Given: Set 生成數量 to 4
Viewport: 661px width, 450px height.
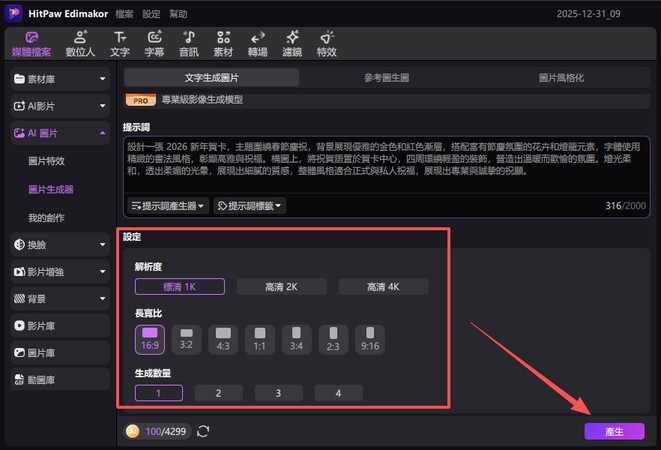Looking at the screenshot, I should (338, 393).
